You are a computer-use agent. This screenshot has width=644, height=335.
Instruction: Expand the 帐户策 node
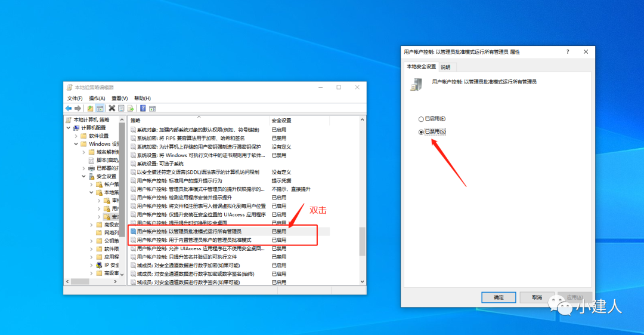(91, 185)
